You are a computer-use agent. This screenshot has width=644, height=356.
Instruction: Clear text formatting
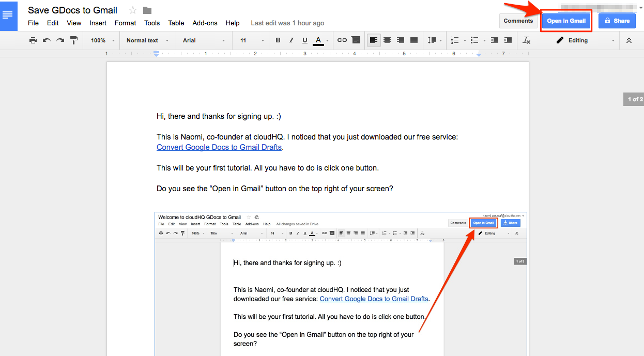point(526,40)
